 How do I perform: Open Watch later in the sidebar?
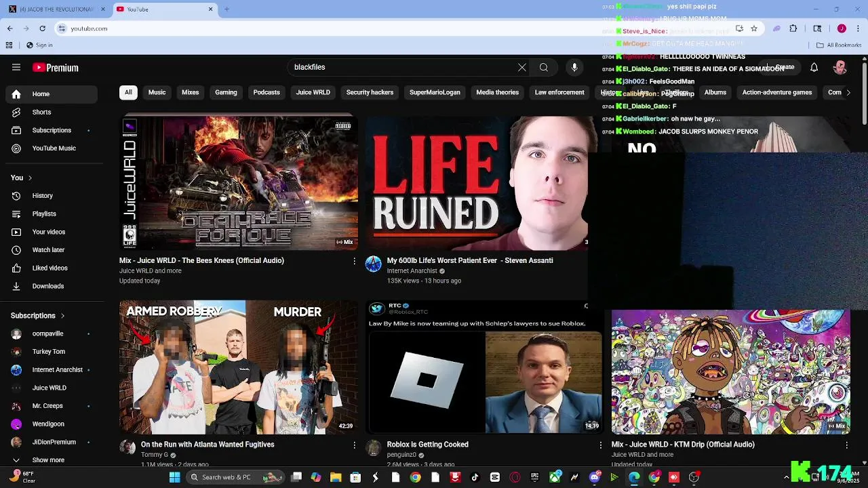pos(52,250)
